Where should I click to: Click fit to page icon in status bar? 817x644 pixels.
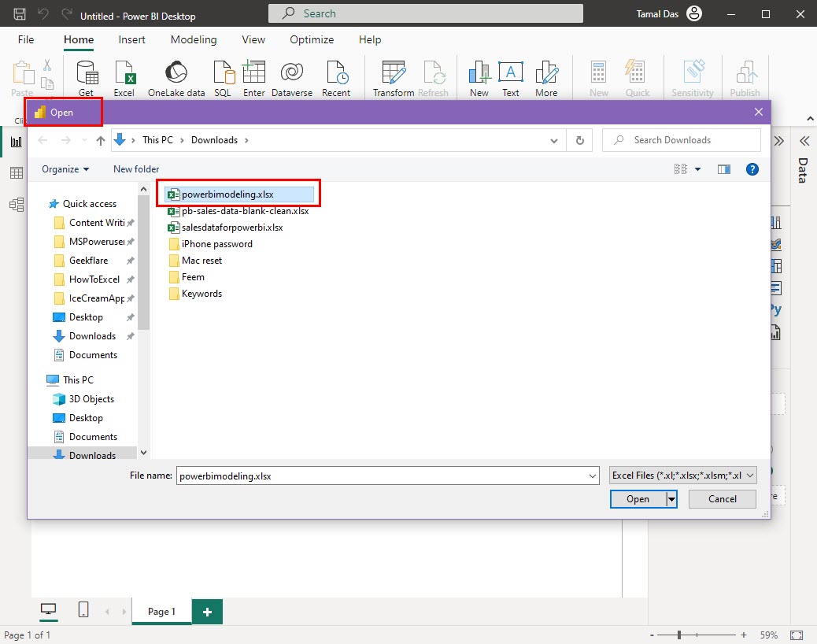point(797,635)
